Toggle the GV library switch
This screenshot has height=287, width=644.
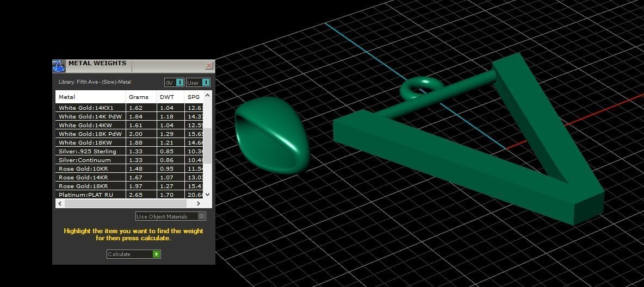174,83
